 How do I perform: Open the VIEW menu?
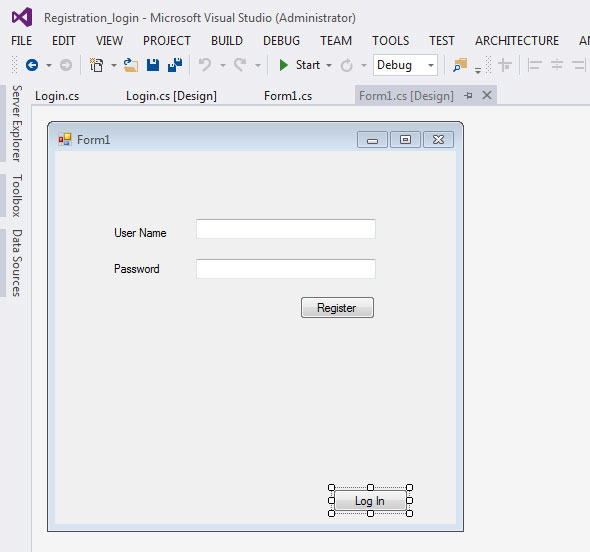109,41
